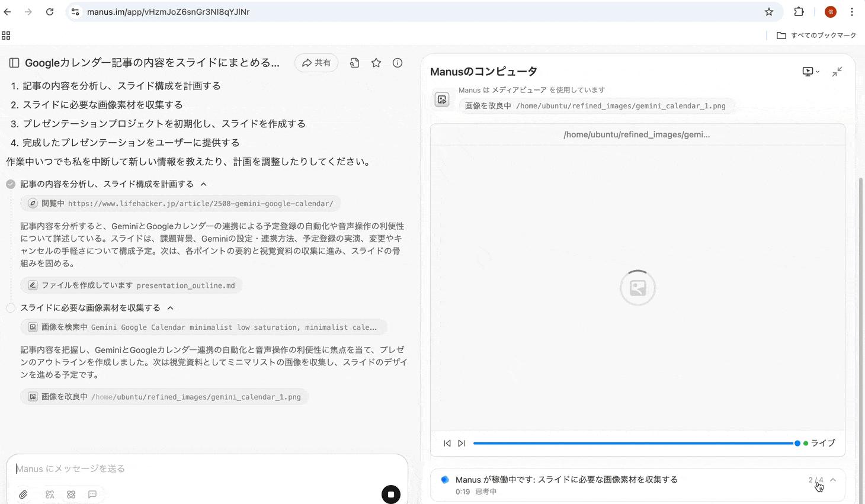The height and width of the screenshot is (504, 865).
Task: Toggle the sidebar panel icon beside title
Action: click(14, 63)
